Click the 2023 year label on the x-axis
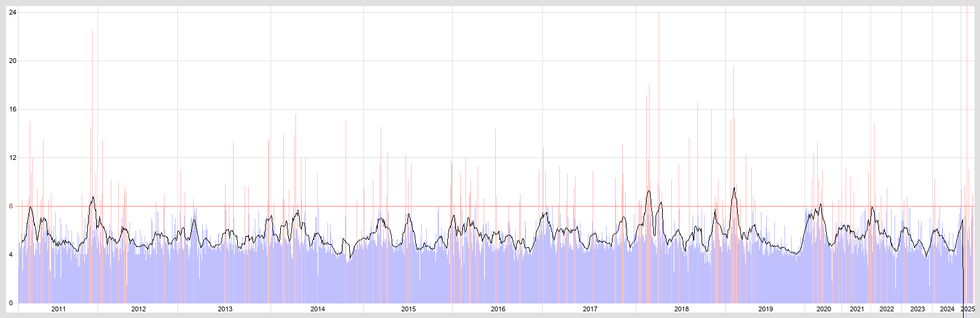Screen dimensions: 980x318 point(918,309)
